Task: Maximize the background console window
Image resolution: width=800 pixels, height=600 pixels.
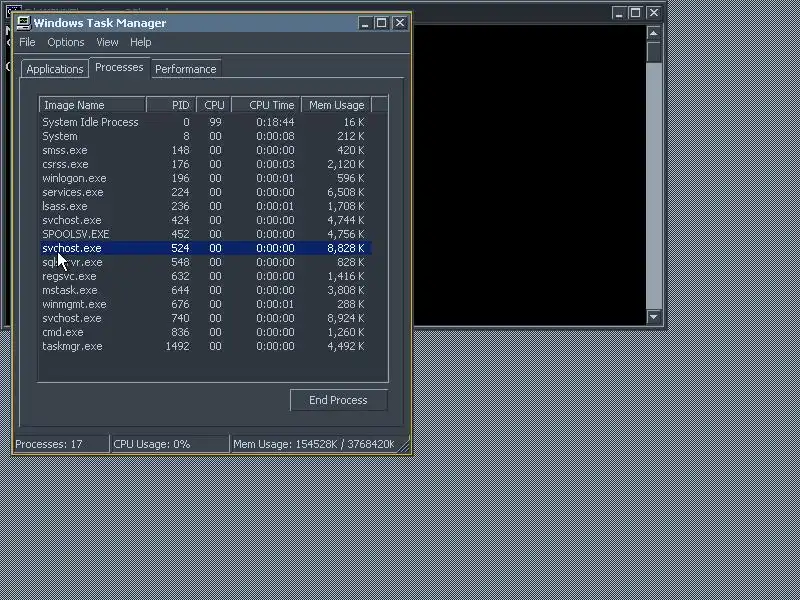Action: pos(636,13)
